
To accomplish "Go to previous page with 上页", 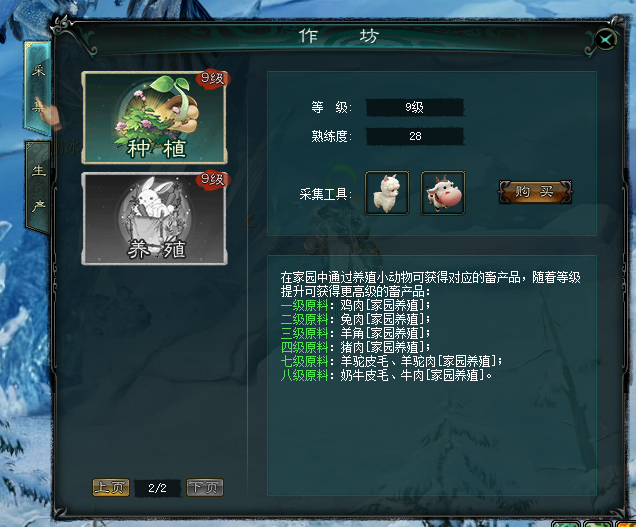I will (111, 487).
